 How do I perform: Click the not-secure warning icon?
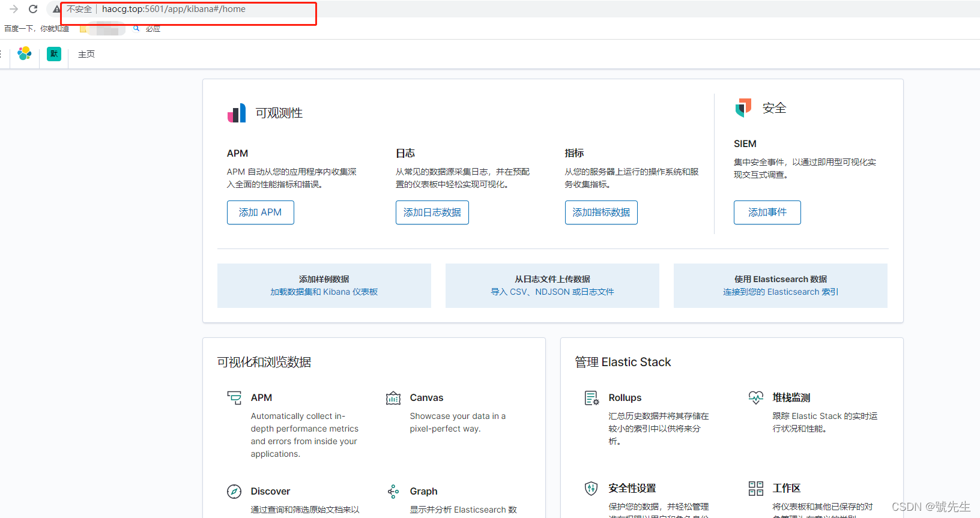coord(56,9)
